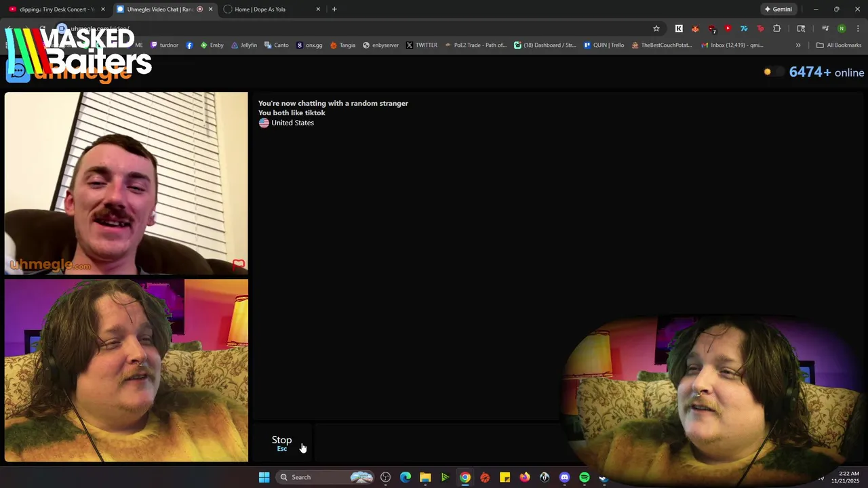Open the Gemini button
This screenshot has height=488, width=868.
778,9
